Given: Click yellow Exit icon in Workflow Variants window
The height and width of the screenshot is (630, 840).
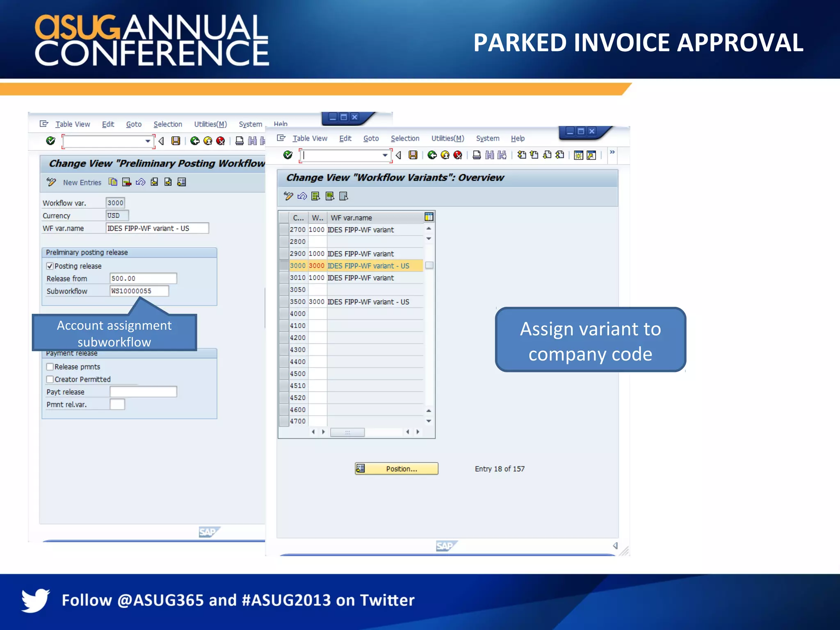Looking at the screenshot, I should pos(445,155).
